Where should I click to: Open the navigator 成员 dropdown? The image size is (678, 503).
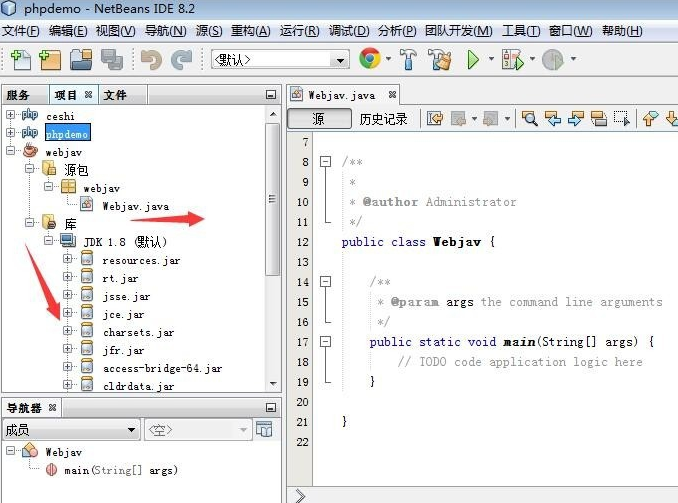71,429
